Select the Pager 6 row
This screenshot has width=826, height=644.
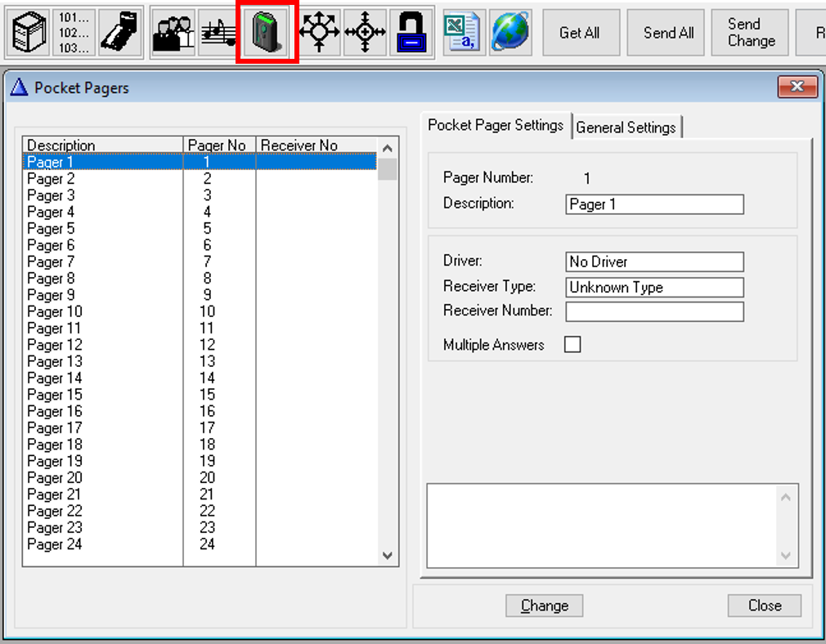[x=200, y=245]
